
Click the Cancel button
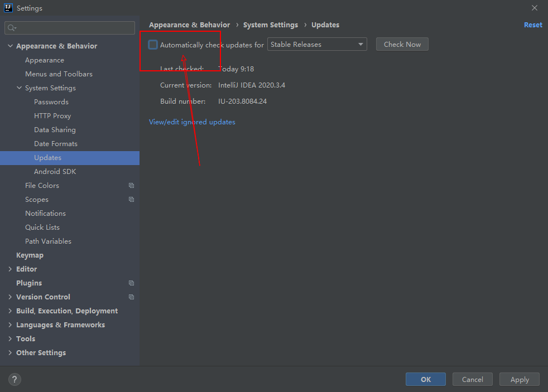(x=472, y=379)
